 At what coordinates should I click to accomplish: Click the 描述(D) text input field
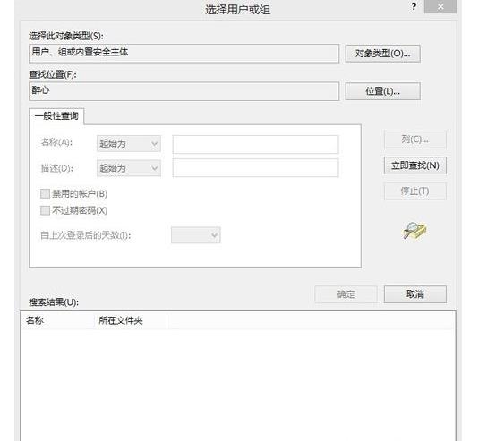pyautogui.click(x=255, y=167)
